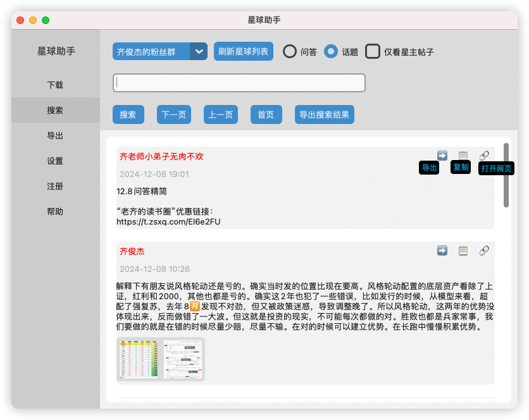Click open webpage link icon on first post

[x=484, y=155]
